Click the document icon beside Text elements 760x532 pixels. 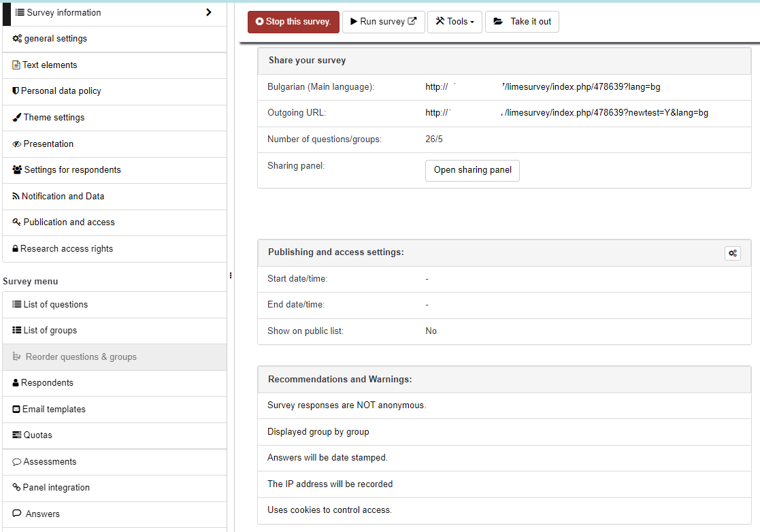16,65
